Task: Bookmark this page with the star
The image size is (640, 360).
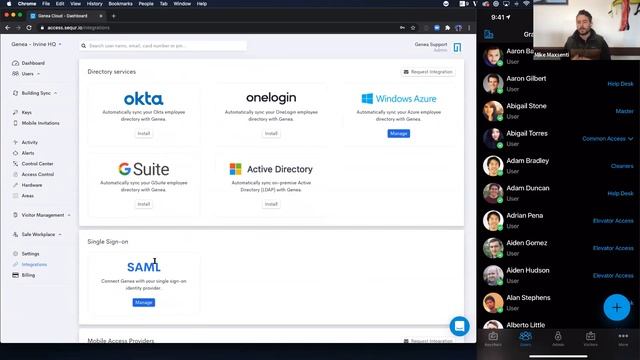Action: click(413, 28)
